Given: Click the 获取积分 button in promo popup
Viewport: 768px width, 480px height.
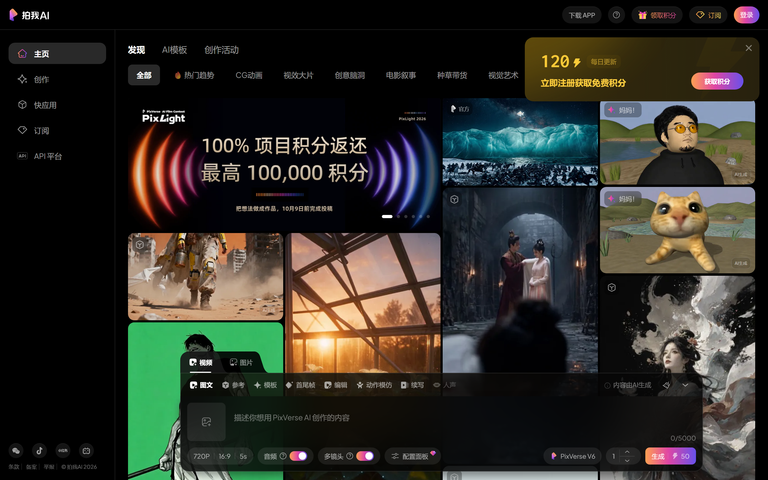Looking at the screenshot, I should coord(717,81).
